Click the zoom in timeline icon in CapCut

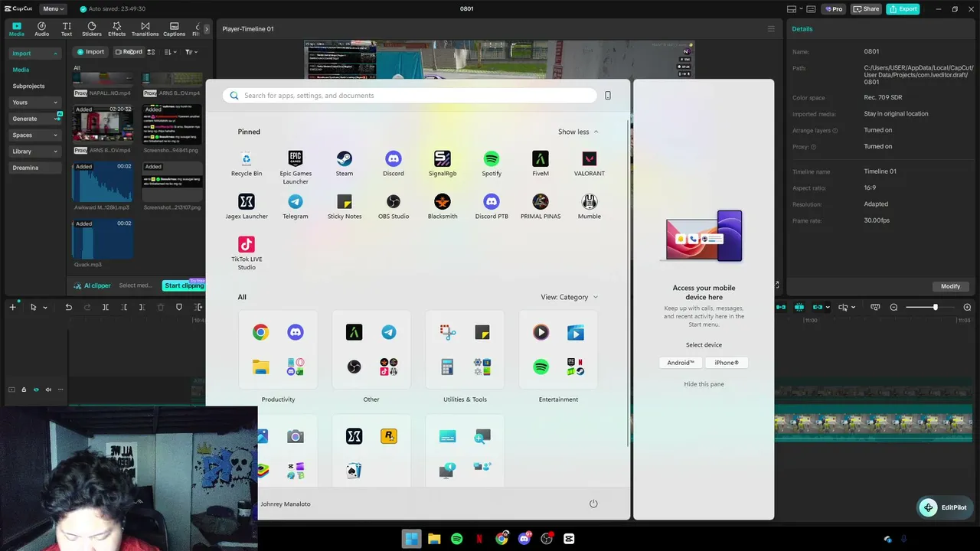(x=967, y=307)
